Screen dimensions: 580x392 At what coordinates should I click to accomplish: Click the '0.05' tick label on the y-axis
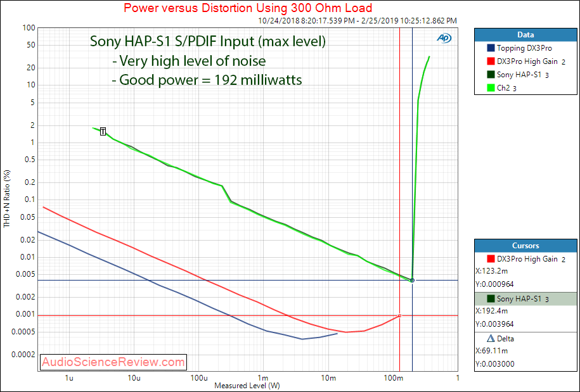click(x=27, y=217)
